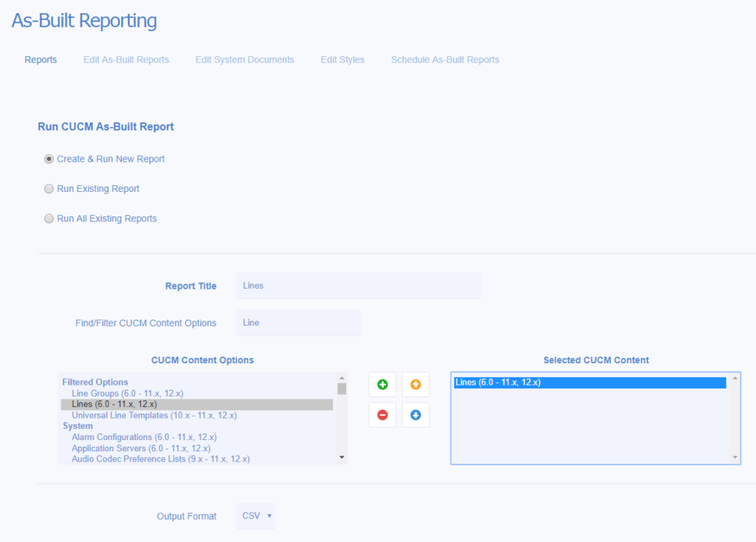Go to Schedule As-Built Reports tab
Image resolution: width=756 pixels, height=542 pixels.
[x=445, y=60]
